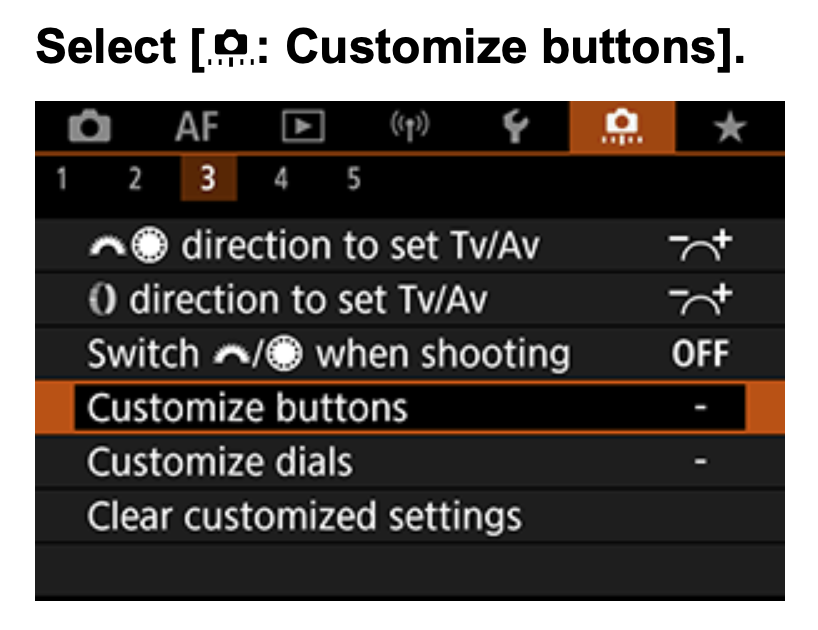
Task: Change control ring direction value in second row
Action: point(700,300)
